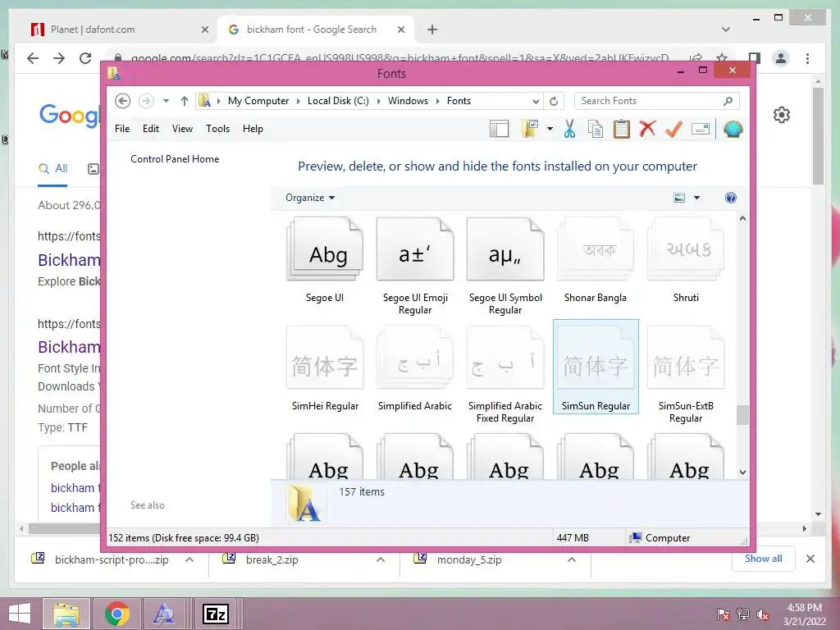Click the folder options icon with checkmark
The height and width of the screenshot is (630, 840).
click(x=530, y=129)
